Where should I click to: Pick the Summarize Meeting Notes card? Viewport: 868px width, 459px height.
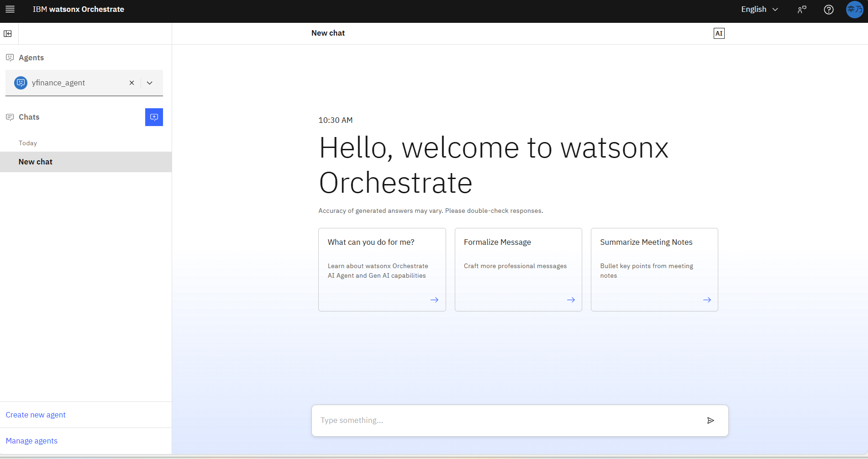click(x=654, y=269)
